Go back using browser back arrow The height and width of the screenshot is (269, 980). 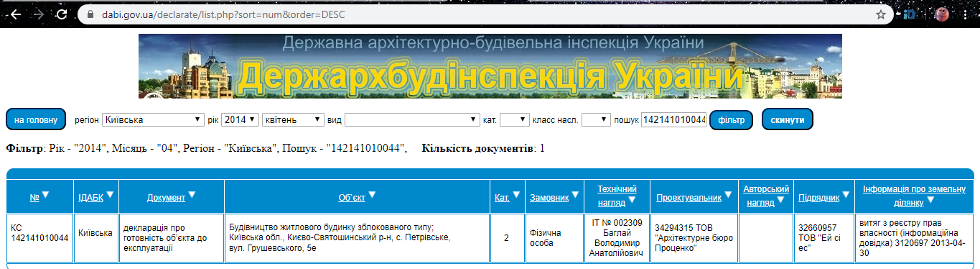16,14
